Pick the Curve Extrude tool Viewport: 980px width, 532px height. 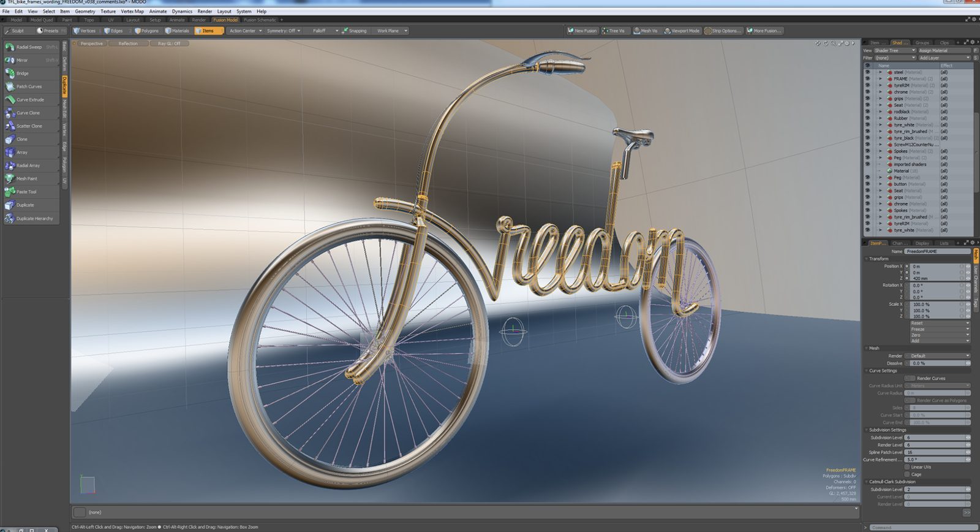[x=32, y=100]
